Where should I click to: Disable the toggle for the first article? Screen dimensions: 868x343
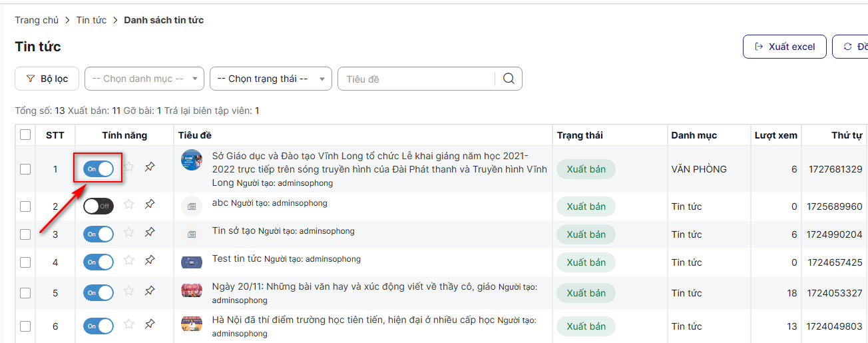tap(99, 169)
